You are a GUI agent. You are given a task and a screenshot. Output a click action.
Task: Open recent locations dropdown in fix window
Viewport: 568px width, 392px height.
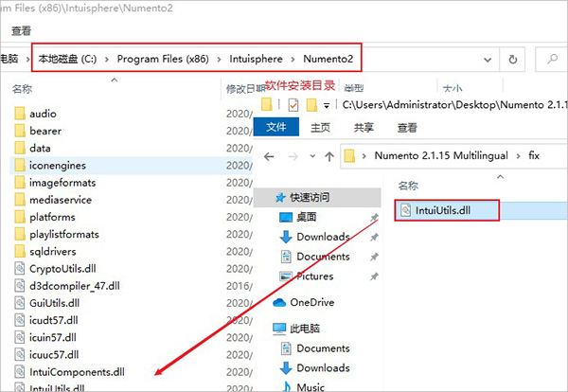312,156
